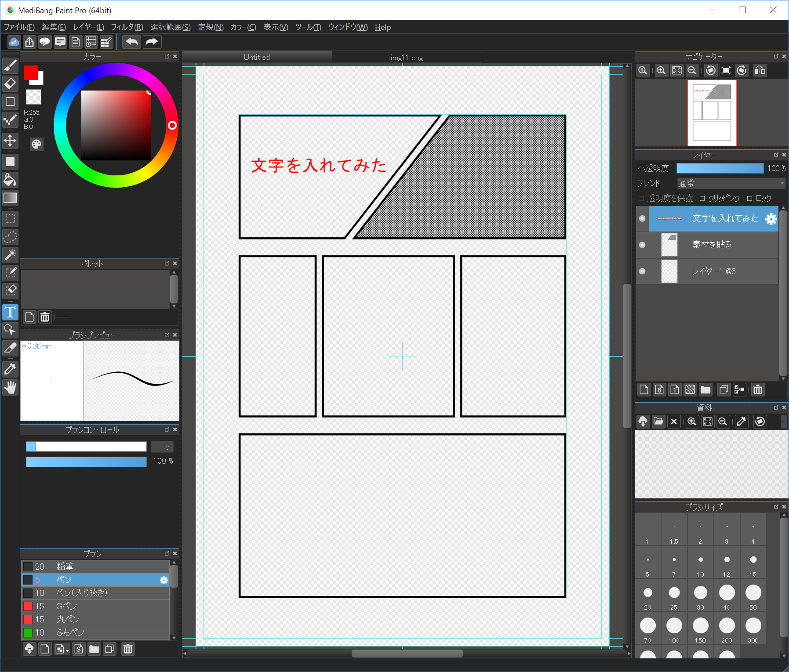Select the Gペン brush entry
Image resolution: width=789 pixels, height=672 pixels.
95,606
